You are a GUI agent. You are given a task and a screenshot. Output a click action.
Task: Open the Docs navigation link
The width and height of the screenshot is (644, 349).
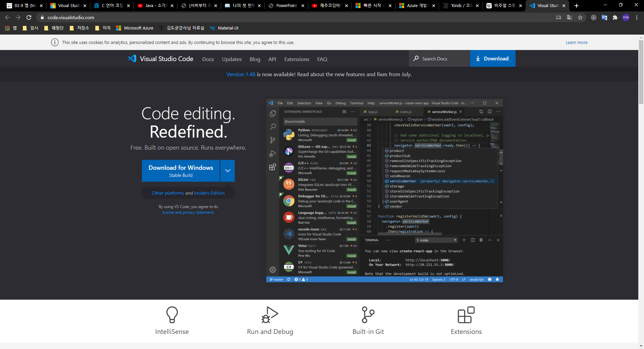click(x=208, y=59)
